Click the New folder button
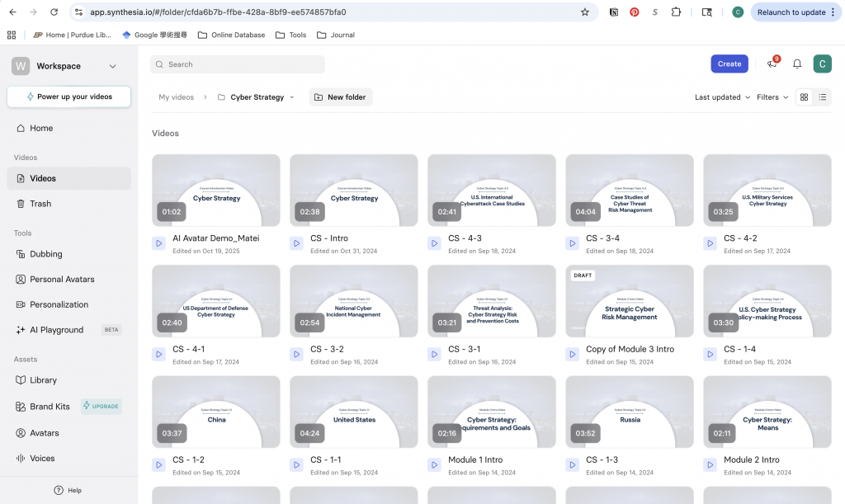 pos(341,97)
